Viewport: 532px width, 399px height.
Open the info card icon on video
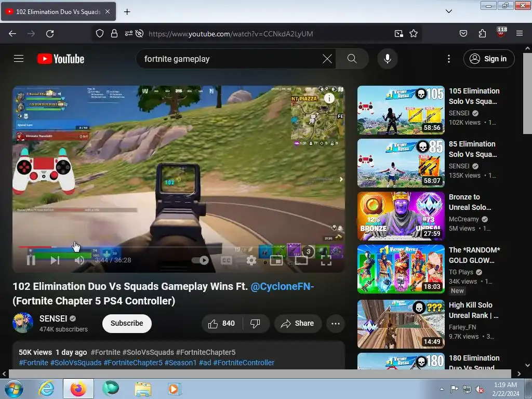tap(329, 98)
